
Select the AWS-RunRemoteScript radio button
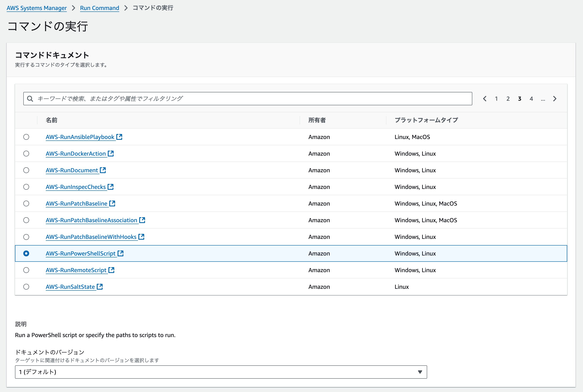click(x=26, y=270)
